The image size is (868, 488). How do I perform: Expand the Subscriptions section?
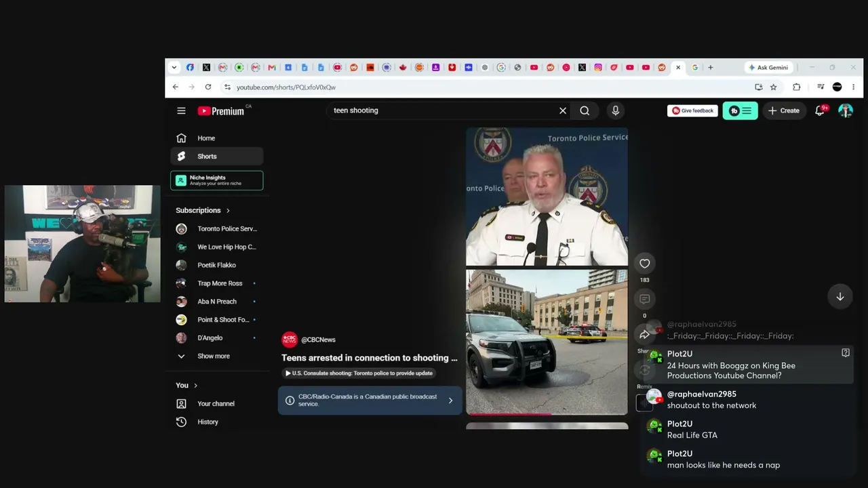tap(203, 210)
